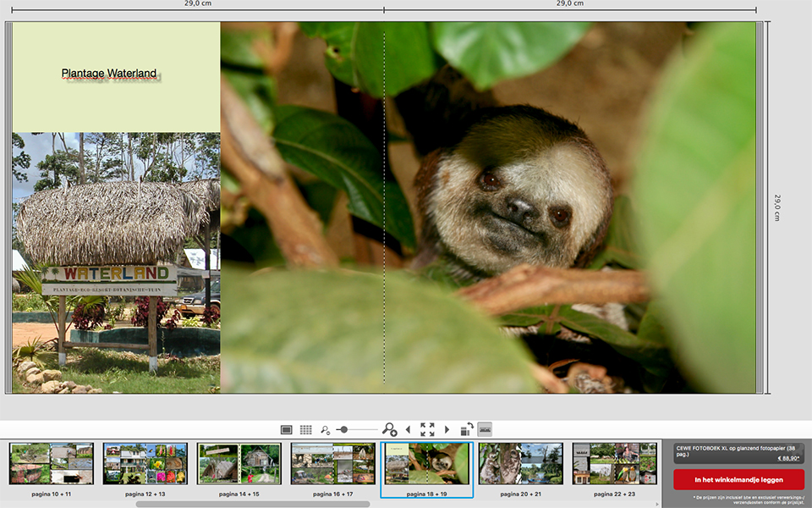Screen dimensions: 812x508
Task: Click the swap layout icon with arrow
Action: pos(467,429)
